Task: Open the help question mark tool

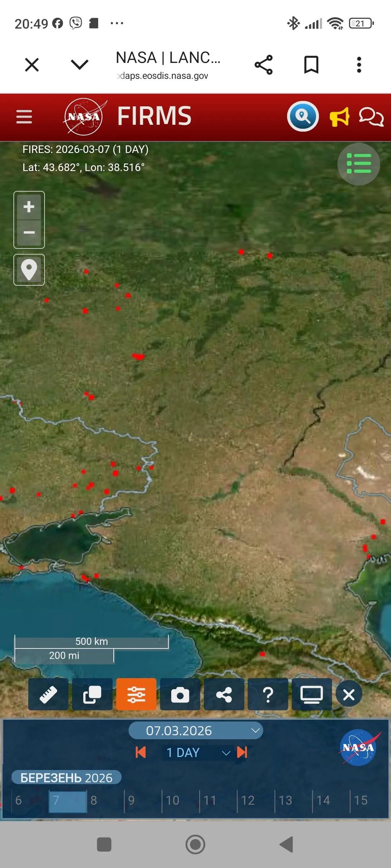Action: pos(268,695)
